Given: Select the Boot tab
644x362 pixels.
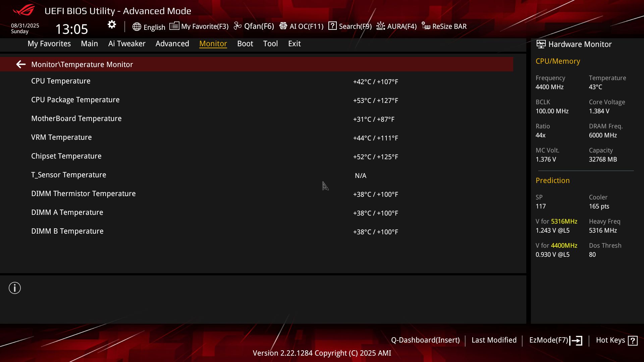Looking at the screenshot, I should click(x=245, y=44).
